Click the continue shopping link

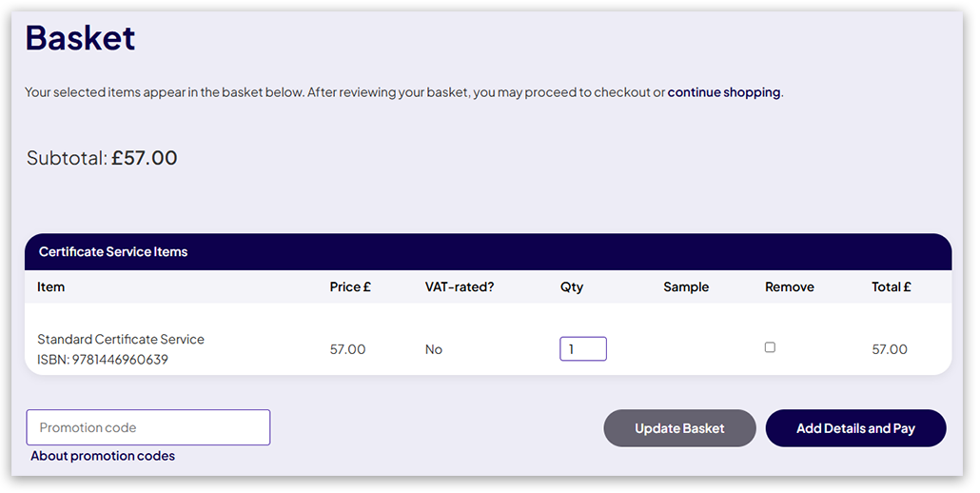[723, 92]
